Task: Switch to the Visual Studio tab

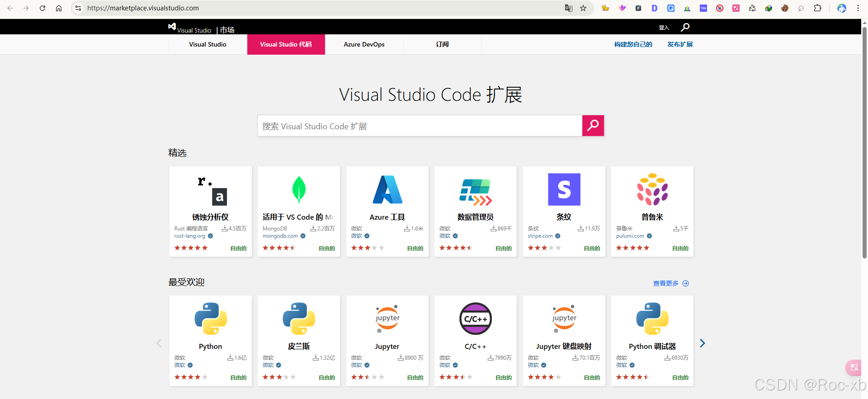Action: click(x=208, y=44)
